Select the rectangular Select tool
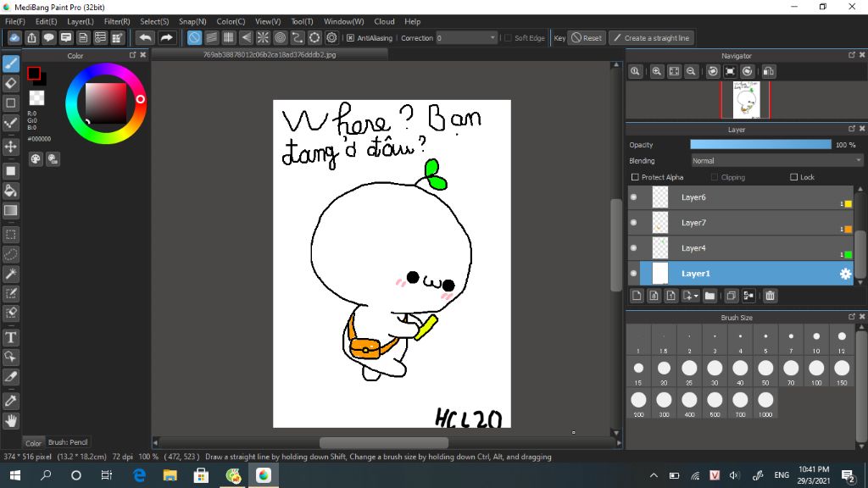 point(10,235)
